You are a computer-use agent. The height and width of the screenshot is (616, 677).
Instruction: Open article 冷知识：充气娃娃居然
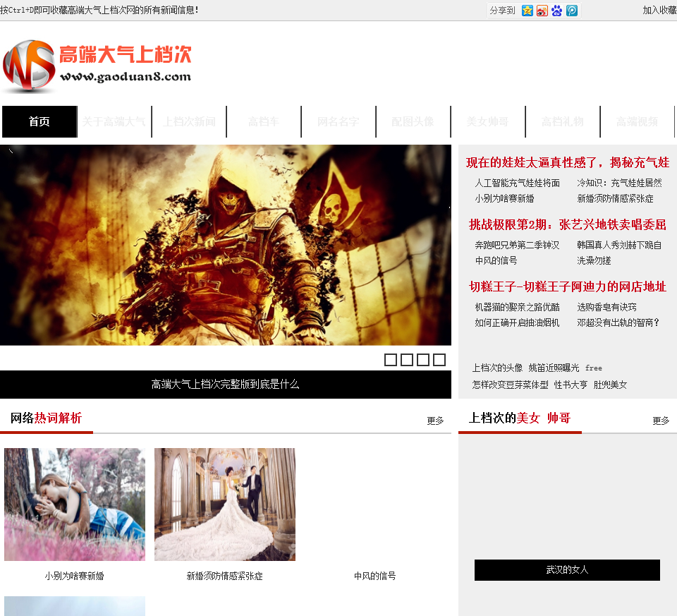620,183
